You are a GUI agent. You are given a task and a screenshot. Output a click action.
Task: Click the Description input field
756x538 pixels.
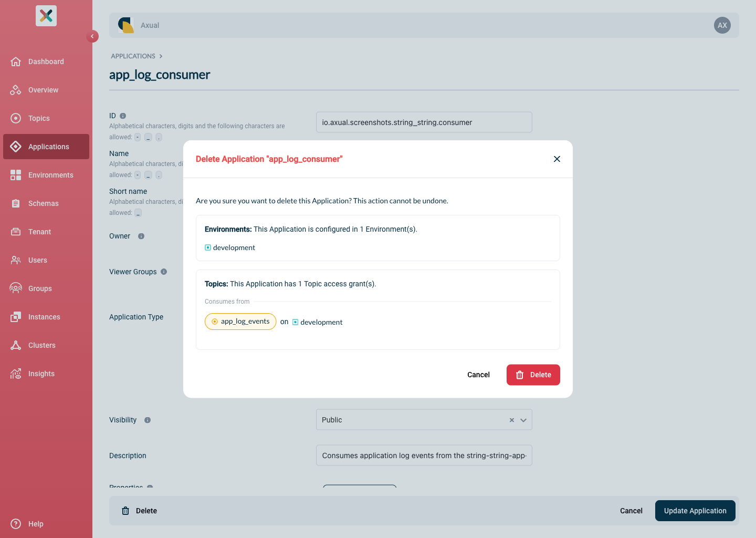tap(424, 456)
